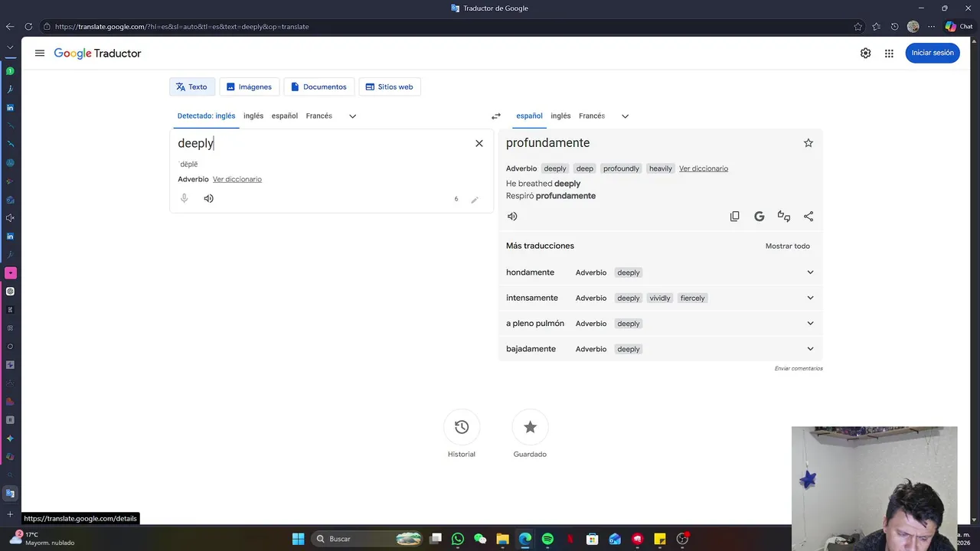Clear the source text with X

click(479, 143)
